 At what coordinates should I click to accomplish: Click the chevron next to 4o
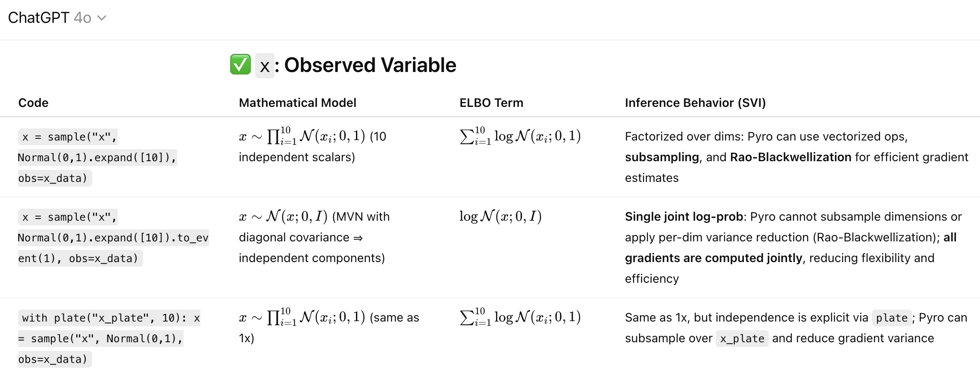pyautogui.click(x=102, y=18)
